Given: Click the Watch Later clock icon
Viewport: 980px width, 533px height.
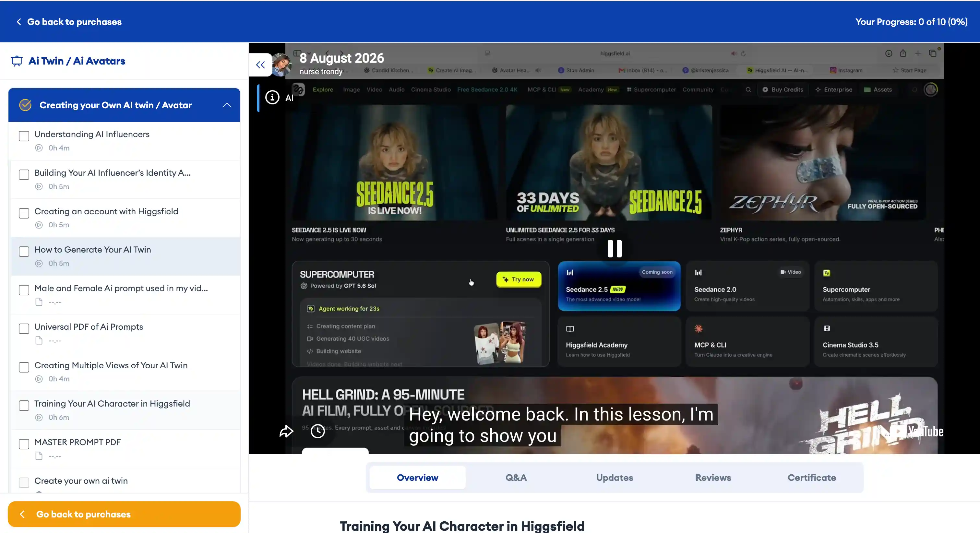Looking at the screenshot, I should tap(318, 432).
